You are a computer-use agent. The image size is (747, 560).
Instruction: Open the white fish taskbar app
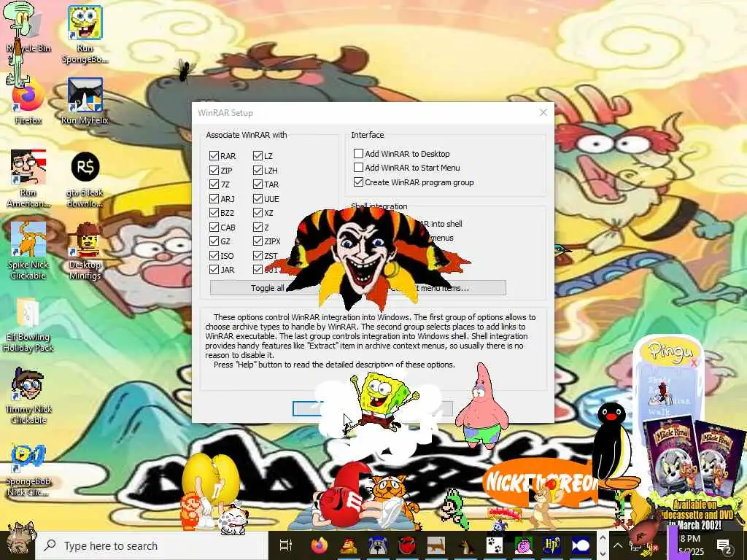pos(581,545)
